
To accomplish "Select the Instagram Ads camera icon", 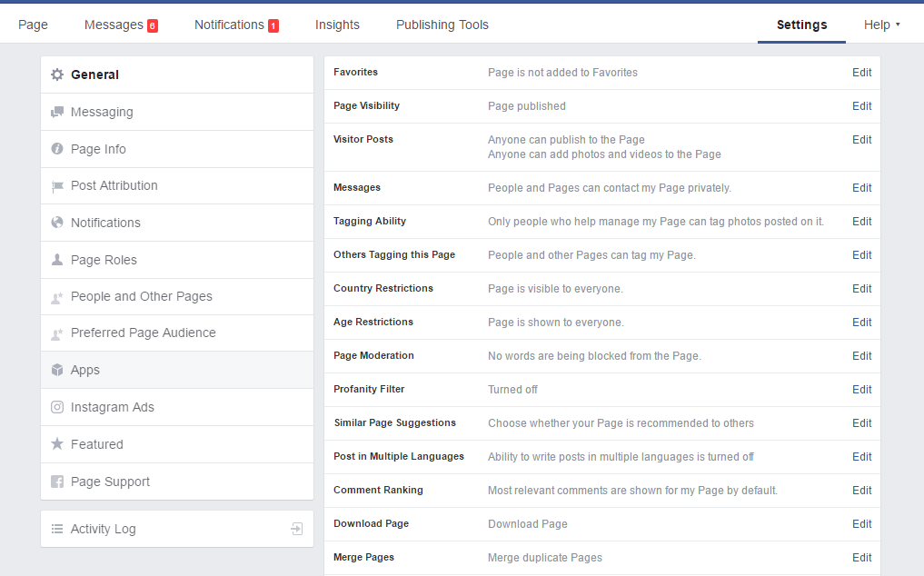I will [56, 407].
